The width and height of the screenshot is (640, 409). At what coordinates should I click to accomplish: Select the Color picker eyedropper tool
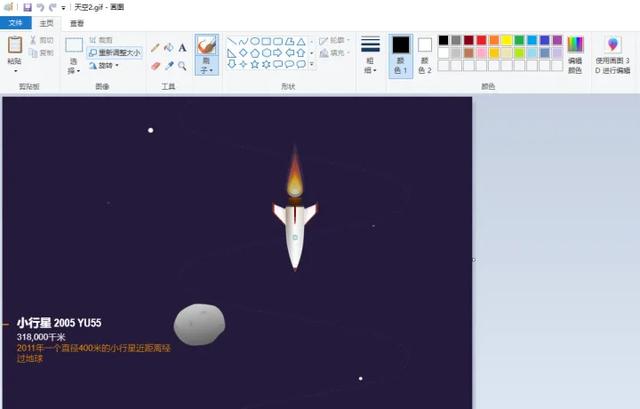click(169, 65)
